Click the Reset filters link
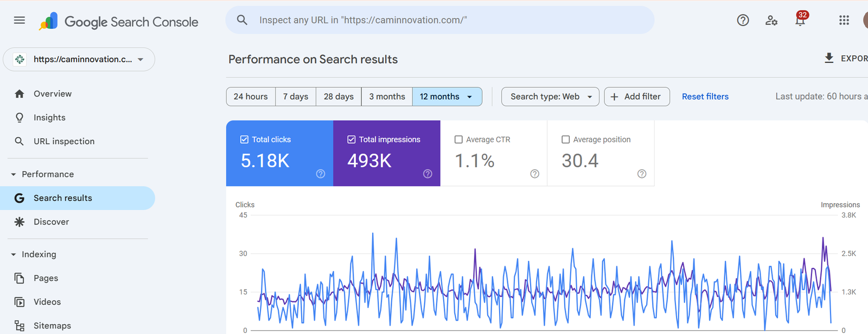Image resolution: width=868 pixels, height=334 pixels. click(x=705, y=97)
